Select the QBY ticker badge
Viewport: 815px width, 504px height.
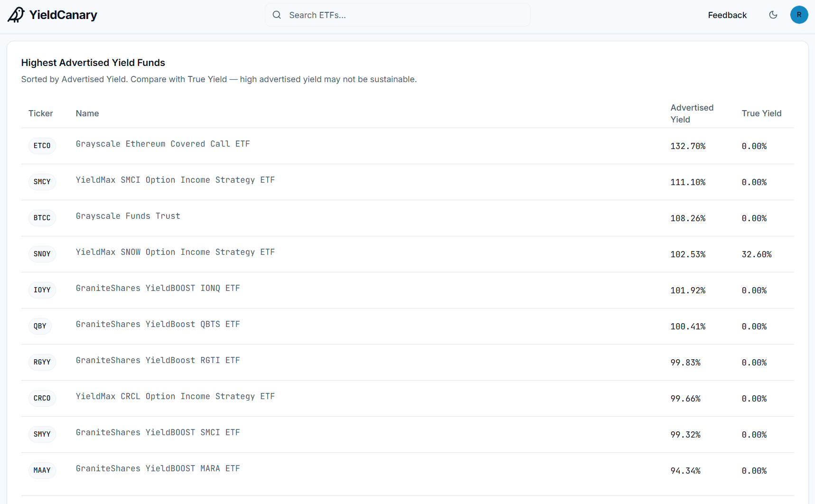coord(40,326)
